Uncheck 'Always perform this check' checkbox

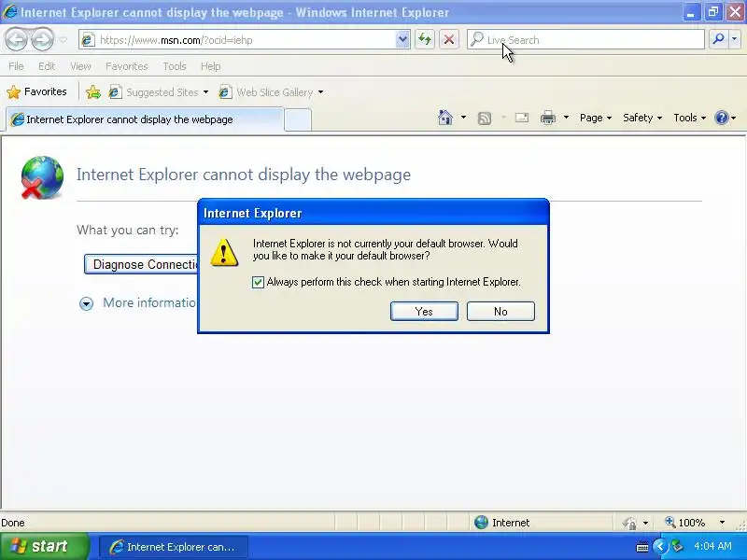click(258, 283)
